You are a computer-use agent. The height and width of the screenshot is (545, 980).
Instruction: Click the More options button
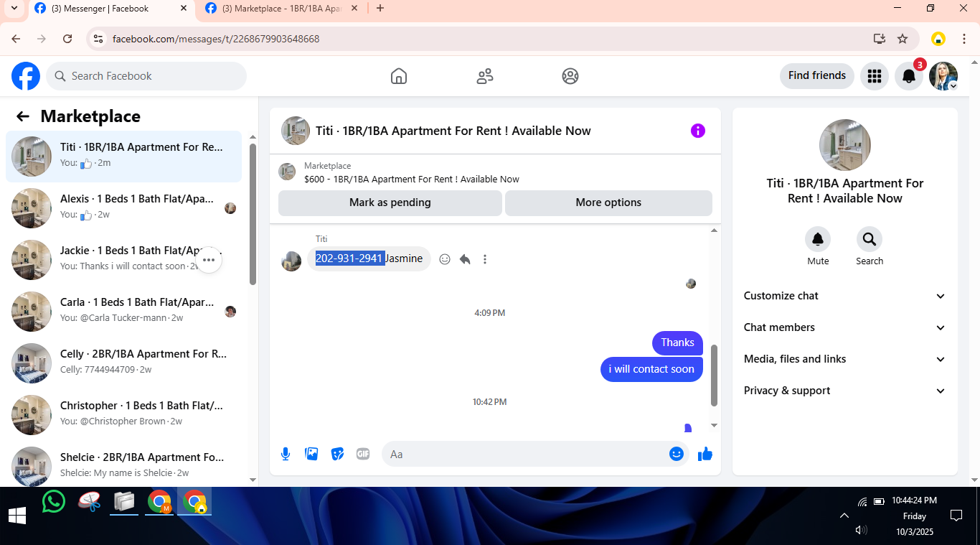tap(608, 202)
